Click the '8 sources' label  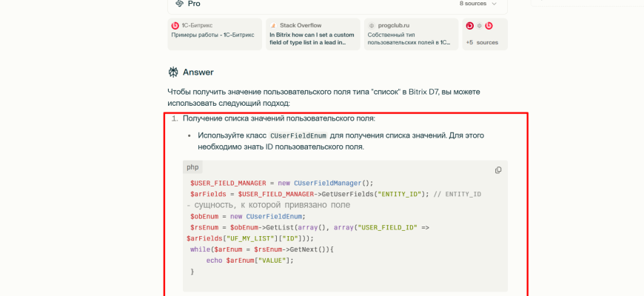click(x=472, y=4)
